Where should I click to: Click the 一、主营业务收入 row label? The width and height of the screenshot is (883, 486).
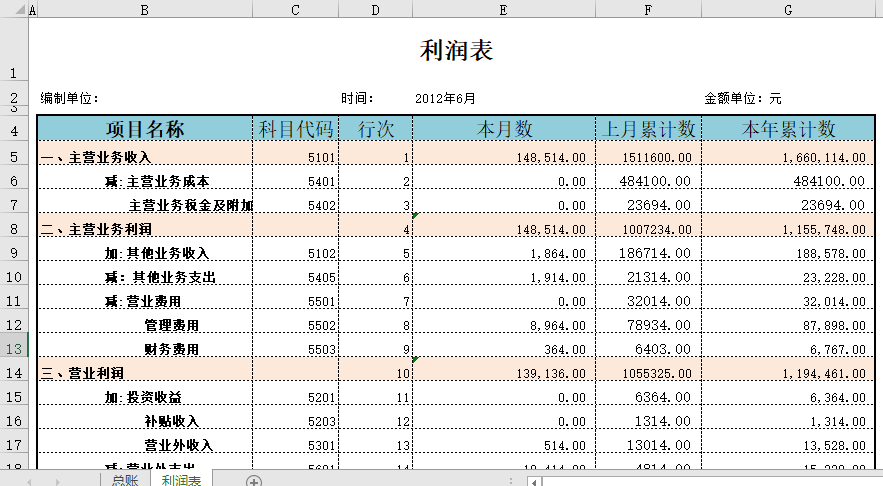(x=96, y=157)
